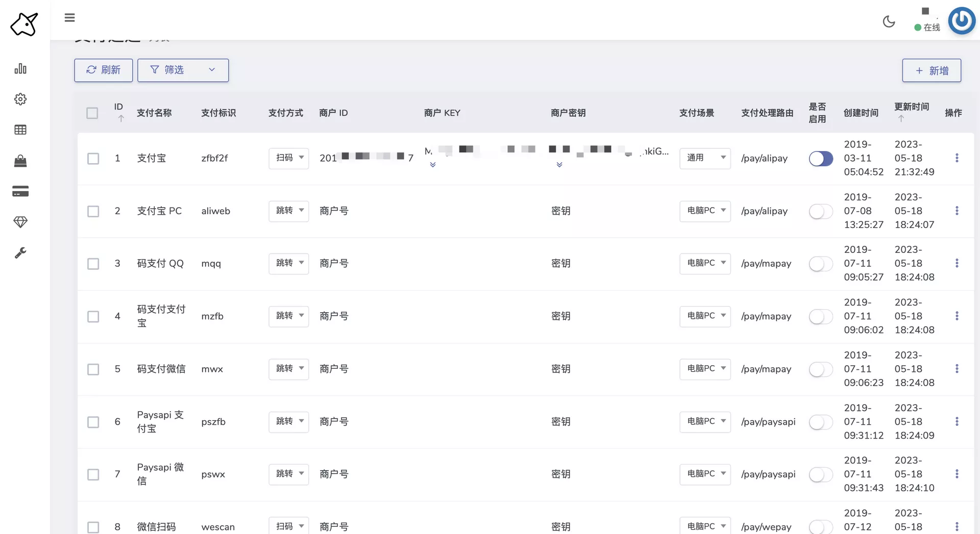The width and height of the screenshot is (980, 534).
Task: Enable the 支付宝 PC payment switch
Action: tap(821, 211)
